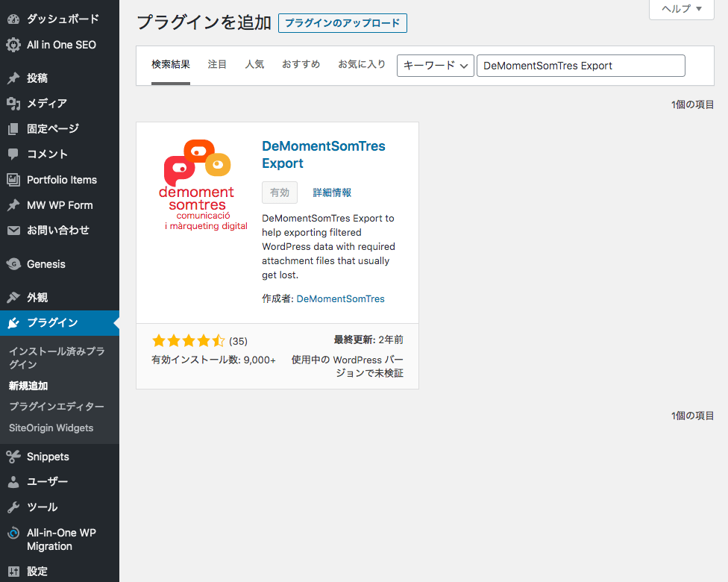The height and width of the screenshot is (582, 728).
Task: Click the プラグインのアップロード button
Action: [342, 23]
